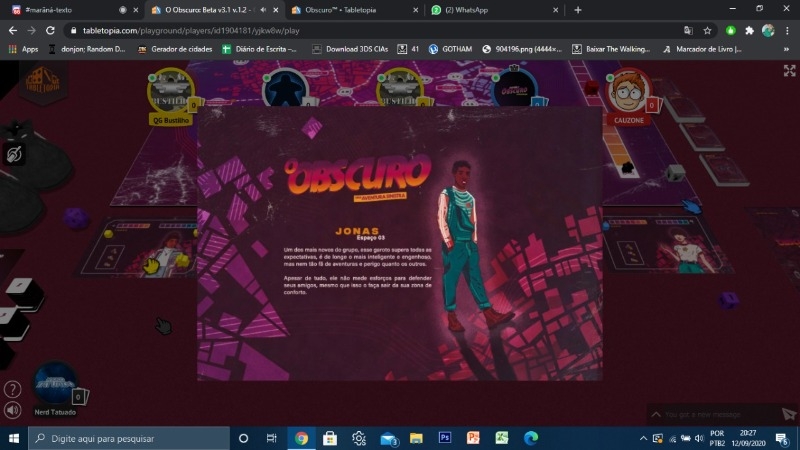Enter fullscreen with expand arrows icon
This screenshot has width=800, height=450.
pyautogui.click(x=789, y=71)
